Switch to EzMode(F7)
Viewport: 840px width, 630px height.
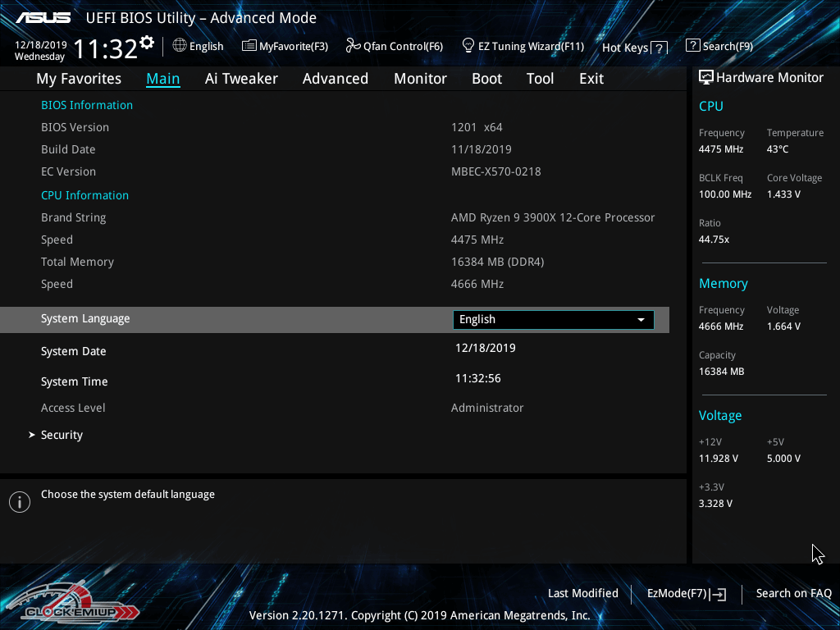(686, 593)
